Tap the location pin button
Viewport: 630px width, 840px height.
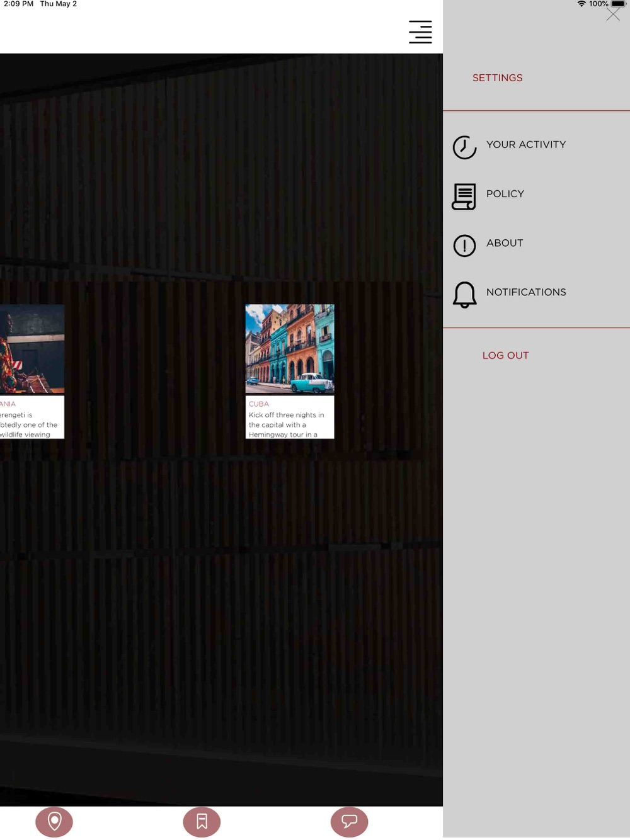tap(54, 822)
